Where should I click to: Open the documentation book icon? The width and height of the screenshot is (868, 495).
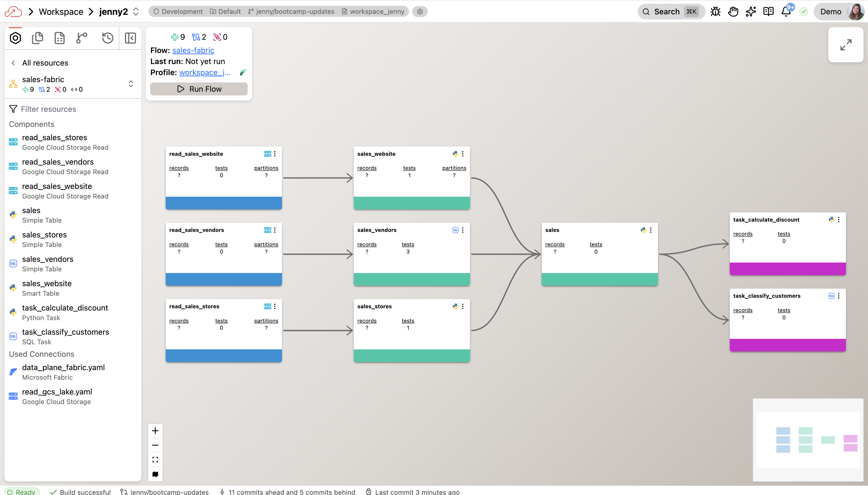[x=769, y=11]
